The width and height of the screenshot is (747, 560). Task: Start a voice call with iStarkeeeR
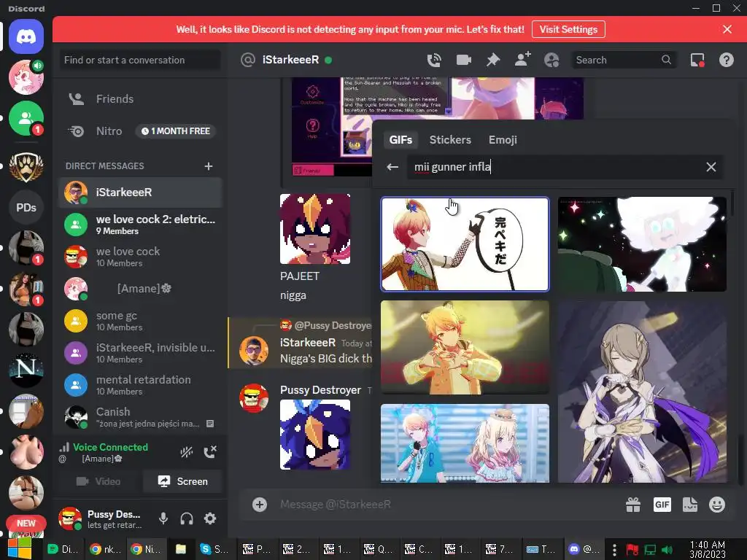(434, 60)
